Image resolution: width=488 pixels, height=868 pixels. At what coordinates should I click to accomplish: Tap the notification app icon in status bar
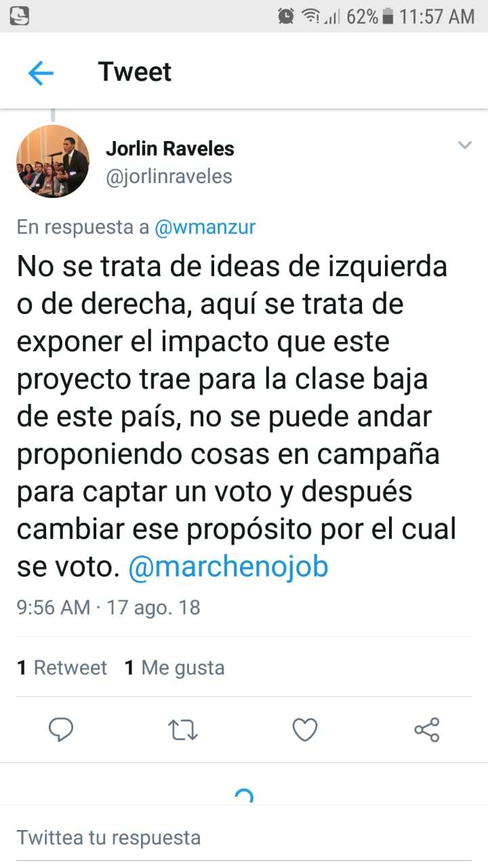[20, 16]
